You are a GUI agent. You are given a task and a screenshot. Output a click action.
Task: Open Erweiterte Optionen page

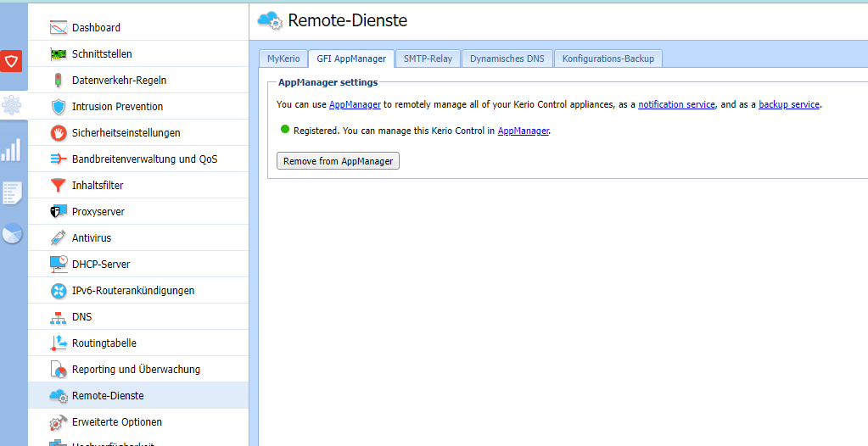[138, 421]
